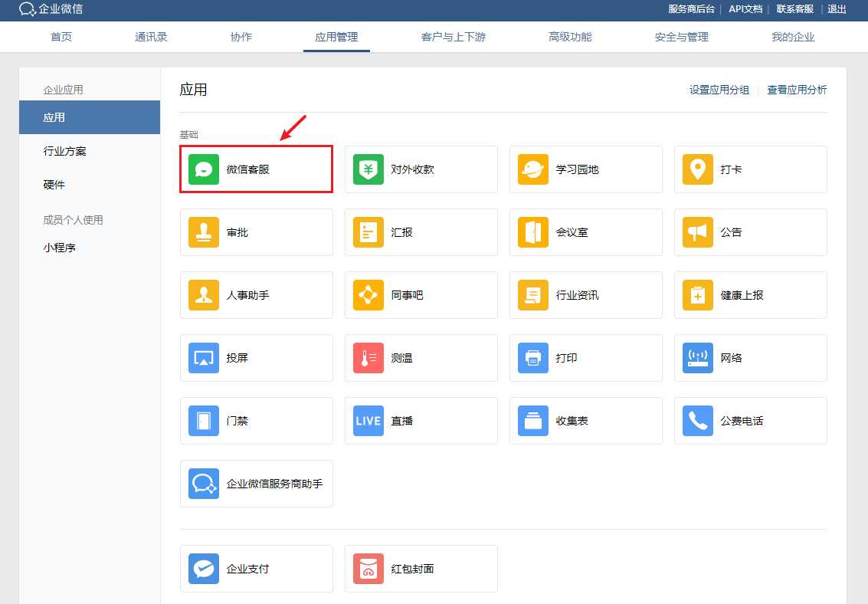This screenshot has width=868, height=604.
Task: Open the 公告 megaphone icon
Action: point(697,232)
